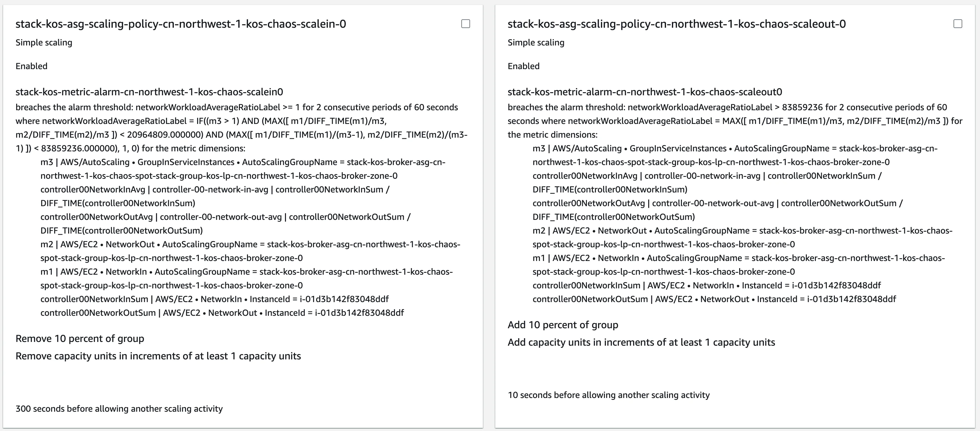
Task: Click 'Simple scaling' under the scaleout policy
Action: point(536,42)
